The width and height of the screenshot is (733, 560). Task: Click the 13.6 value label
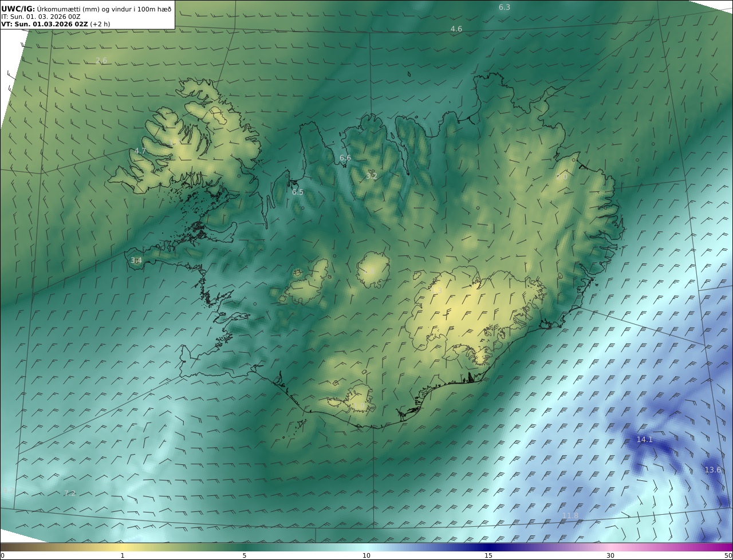point(713,470)
